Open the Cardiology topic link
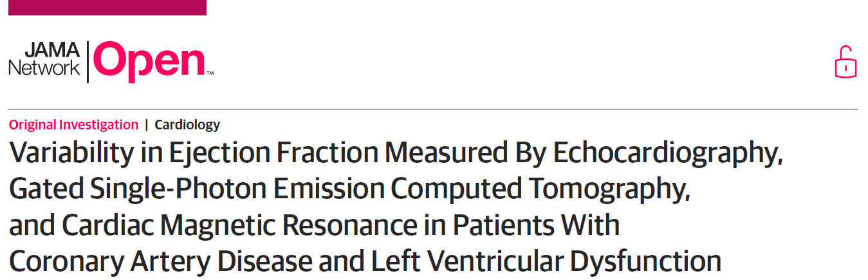 187,125
